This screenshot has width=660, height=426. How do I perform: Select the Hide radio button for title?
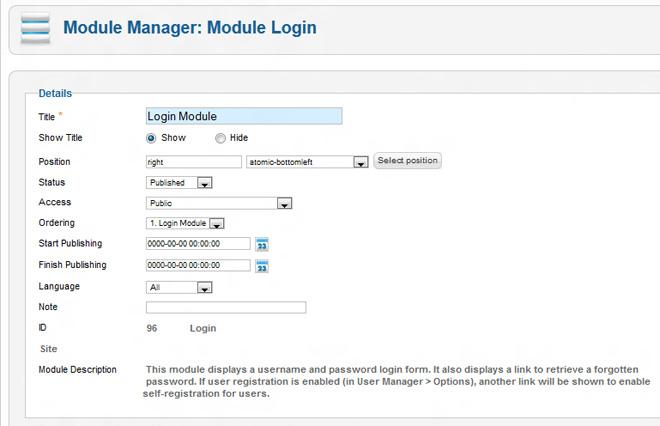[220, 138]
